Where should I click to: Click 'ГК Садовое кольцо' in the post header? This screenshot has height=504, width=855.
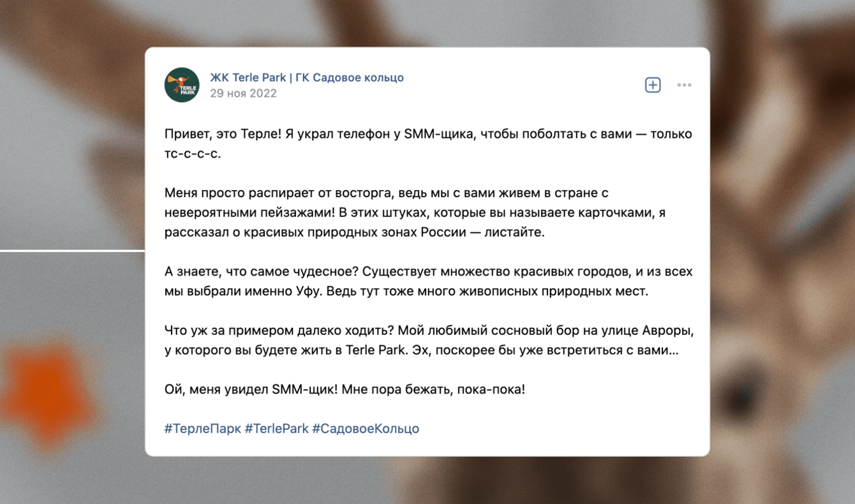click(x=350, y=77)
